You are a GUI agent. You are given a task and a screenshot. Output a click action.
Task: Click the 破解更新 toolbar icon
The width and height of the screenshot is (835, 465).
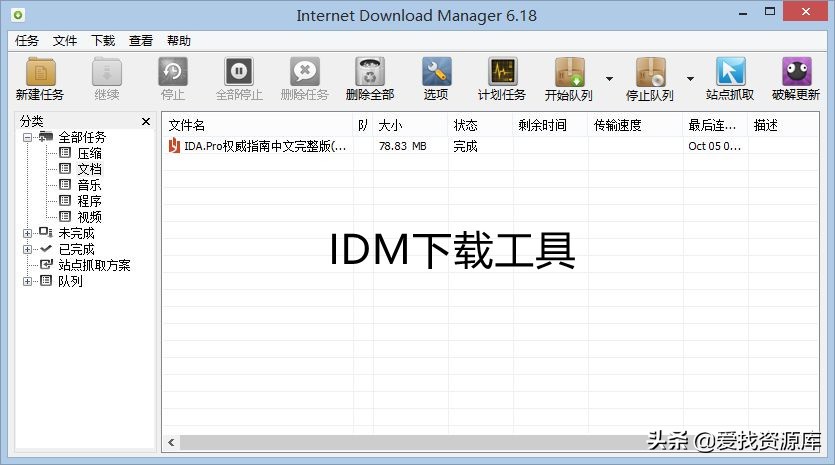(796, 73)
